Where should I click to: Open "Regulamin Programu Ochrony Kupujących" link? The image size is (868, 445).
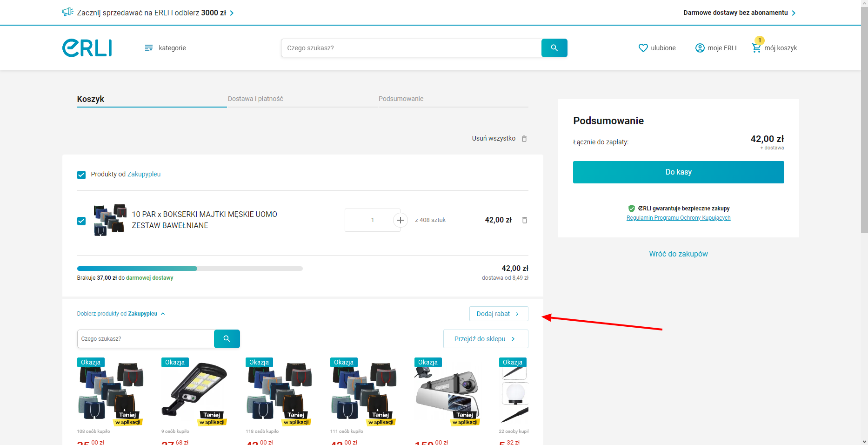tap(678, 218)
